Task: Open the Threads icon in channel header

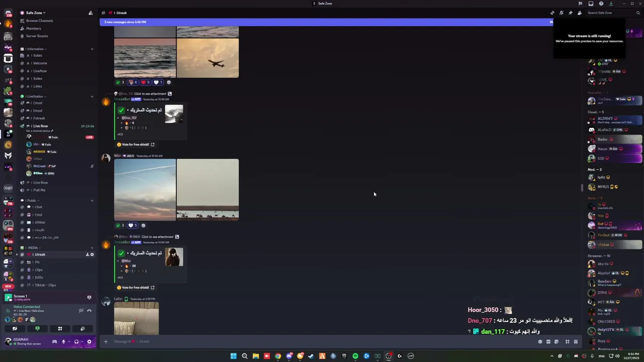Action: click(x=552, y=13)
